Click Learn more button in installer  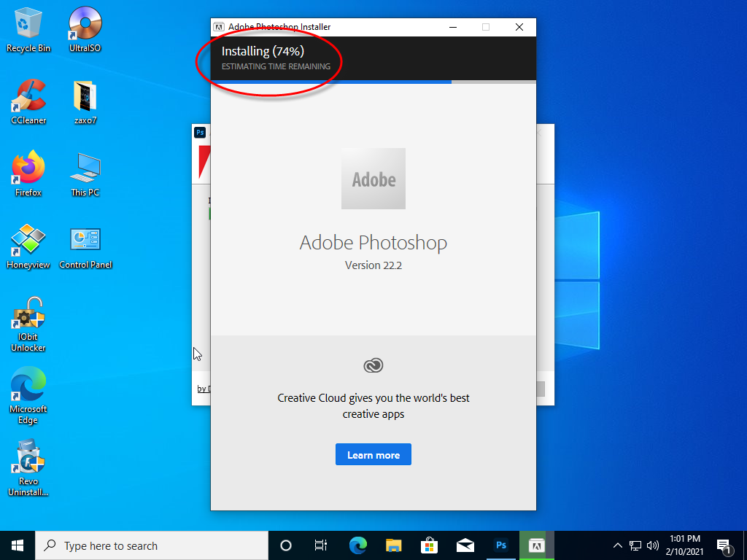[373, 455]
